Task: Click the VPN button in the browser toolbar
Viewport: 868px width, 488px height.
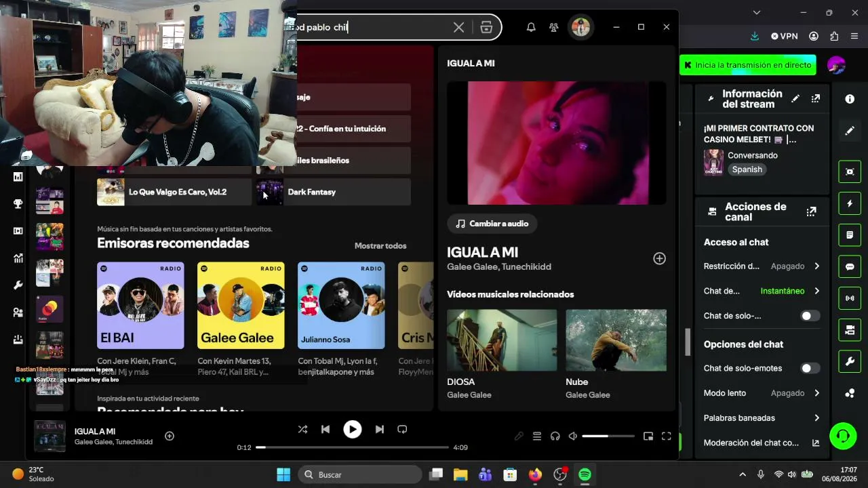Action: tap(785, 36)
